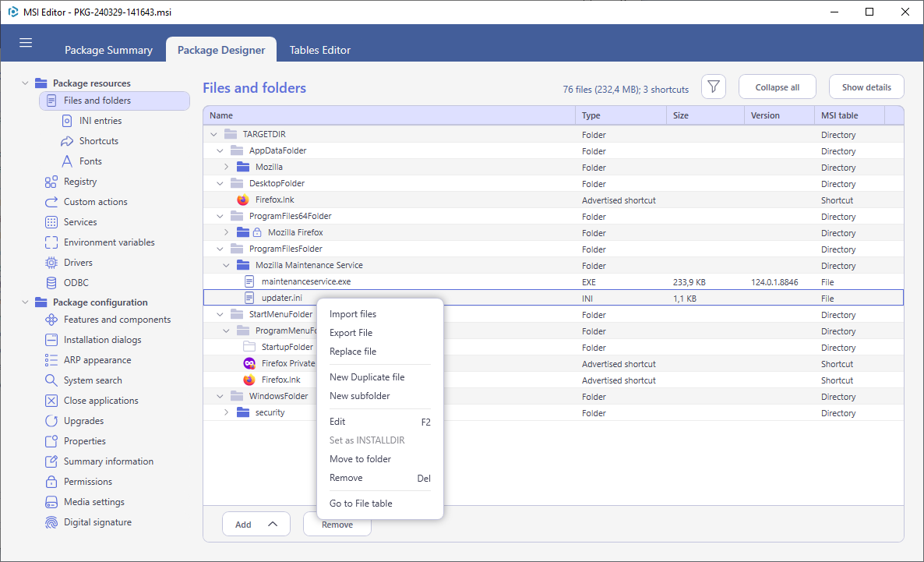Open the Add button dropdown arrow

pos(272,524)
